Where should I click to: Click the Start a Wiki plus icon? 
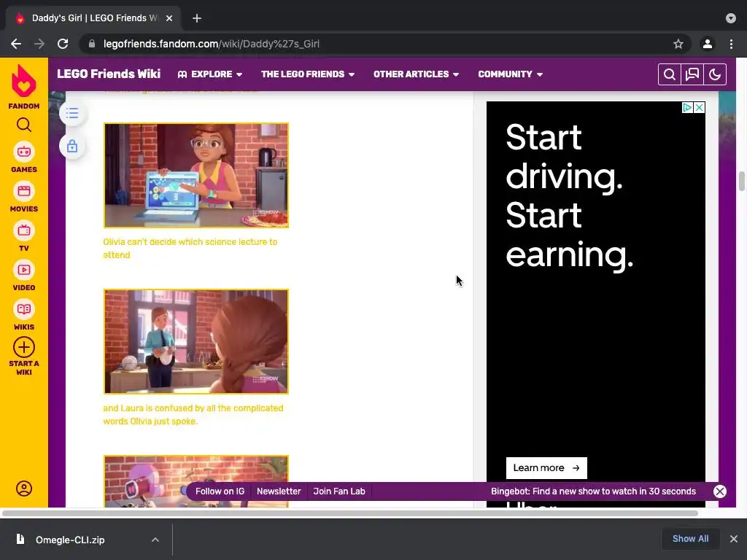(x=24, y=347)
